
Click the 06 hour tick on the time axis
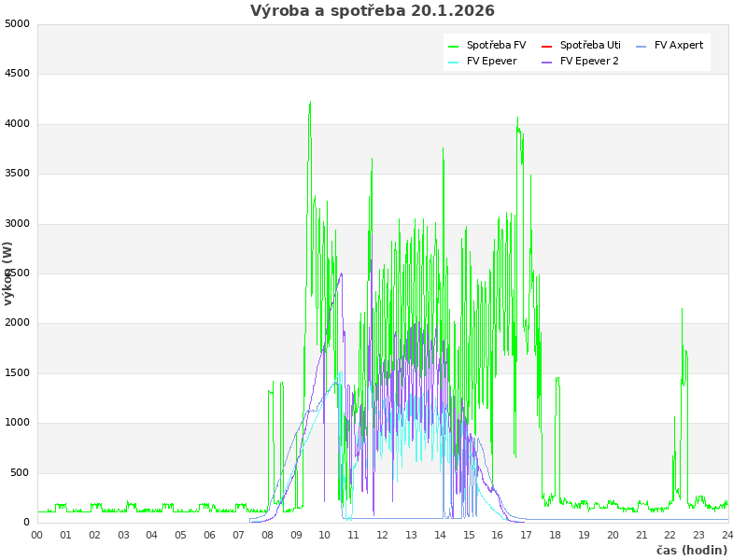[210, 535]
